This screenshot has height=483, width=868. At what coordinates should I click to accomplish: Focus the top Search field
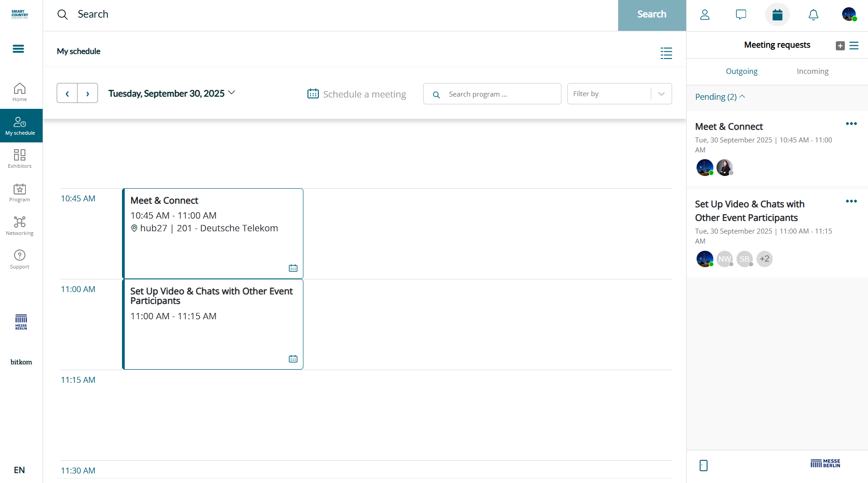coord(330,15)
